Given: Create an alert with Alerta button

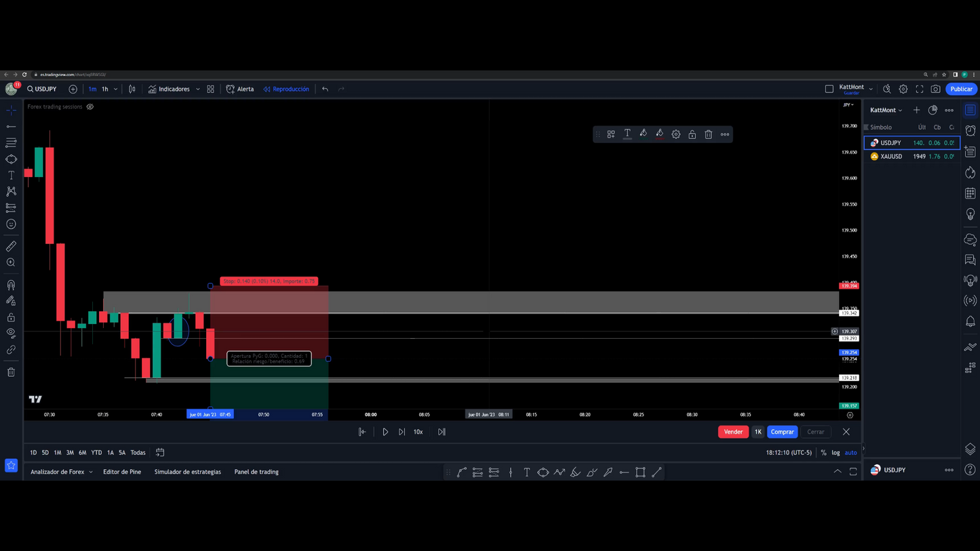Looking at the screenshot, I should pos(240,89).
